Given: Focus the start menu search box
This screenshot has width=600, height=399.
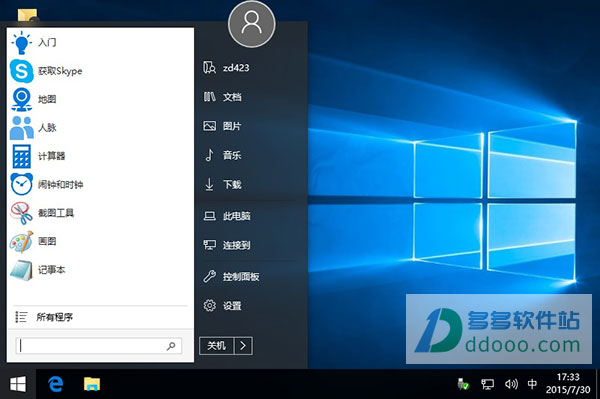Looking at the screenshot, I should (99, 346).
